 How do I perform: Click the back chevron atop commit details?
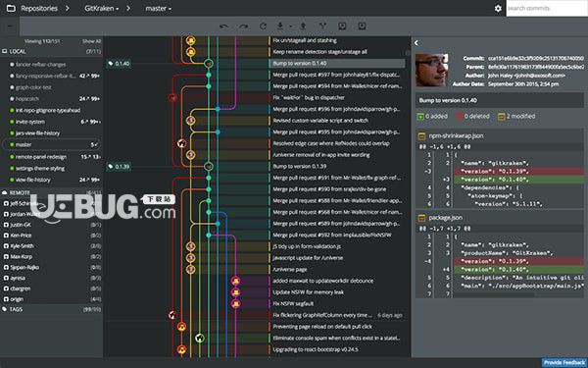pos(416,43)
